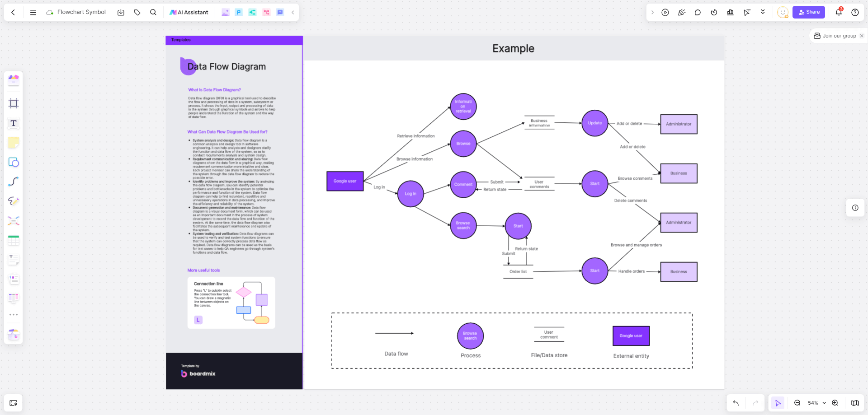
Task: Open the main hamburger menu
Action: pyautogui.click(x=33, y=12)
